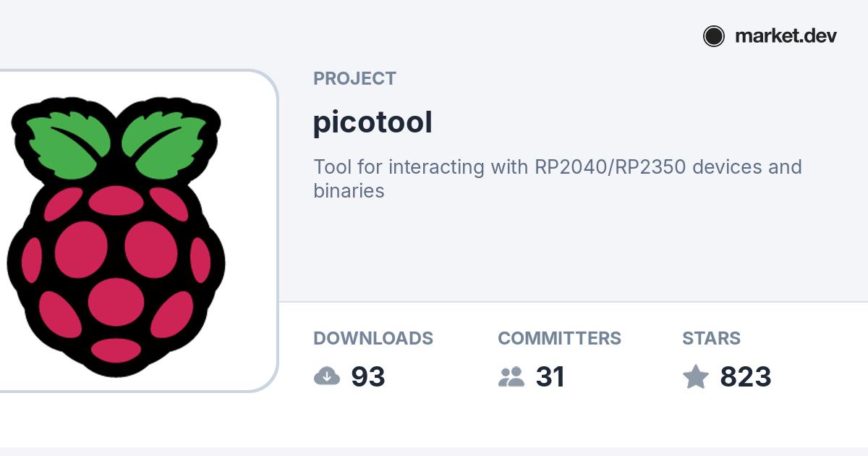Click the Raspberry Pi logo image

(116, 237)
